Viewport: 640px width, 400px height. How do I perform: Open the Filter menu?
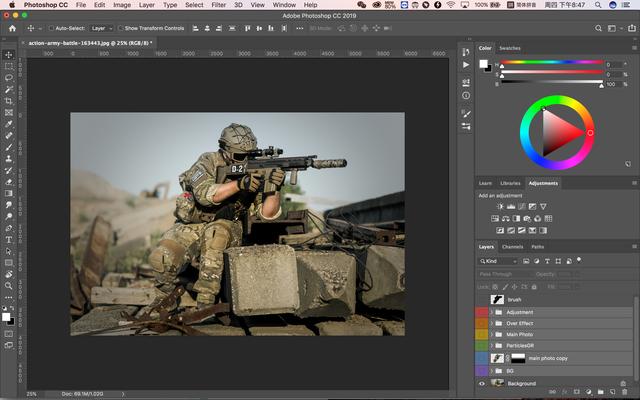coord(218,5)
